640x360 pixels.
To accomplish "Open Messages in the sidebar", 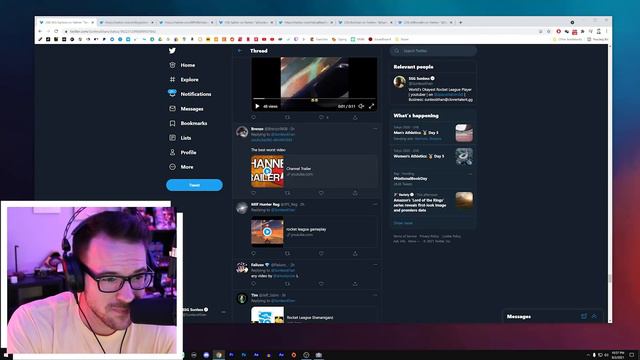I will click(x=186, y=109).
